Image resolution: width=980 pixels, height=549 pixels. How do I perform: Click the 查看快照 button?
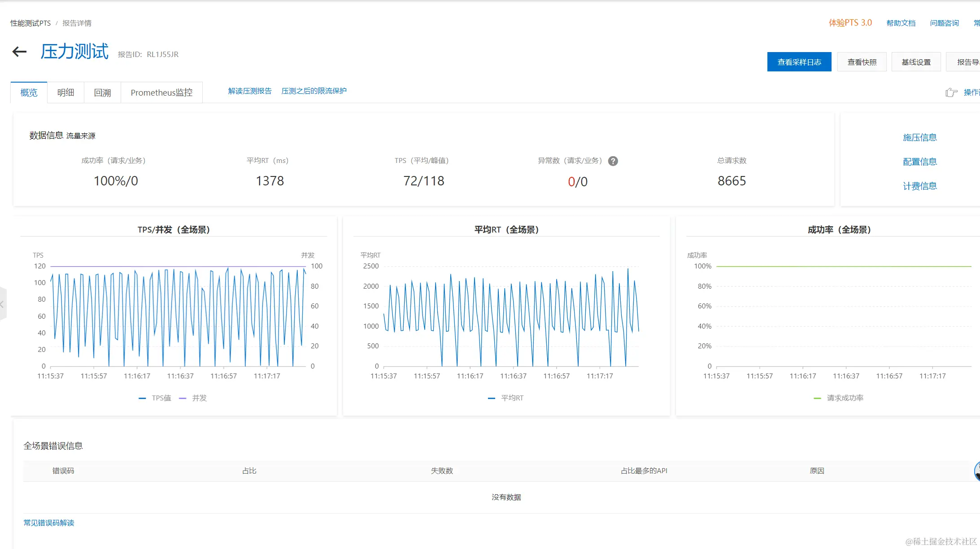(x=862, y=62)
